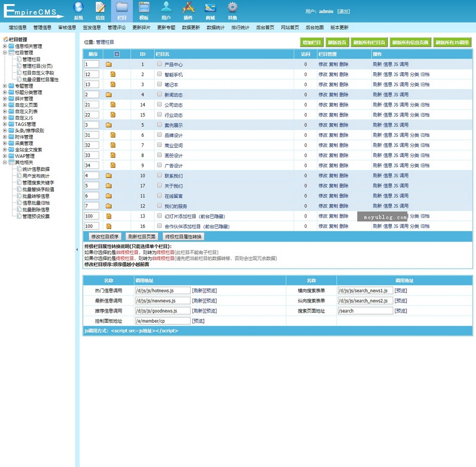Click the folder icon in the 我们的服务 row
Viewport: 476px width, 467px height.
[109, 206]
